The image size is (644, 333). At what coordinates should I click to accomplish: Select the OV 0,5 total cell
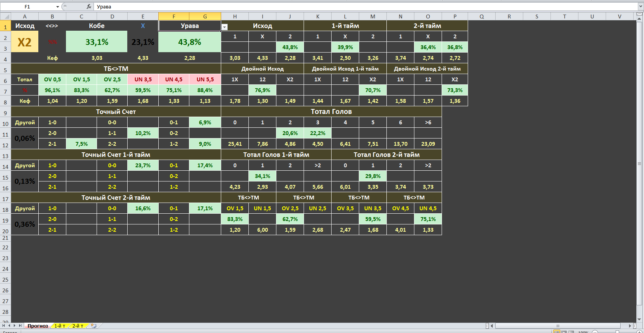click(x=53, y=79)
